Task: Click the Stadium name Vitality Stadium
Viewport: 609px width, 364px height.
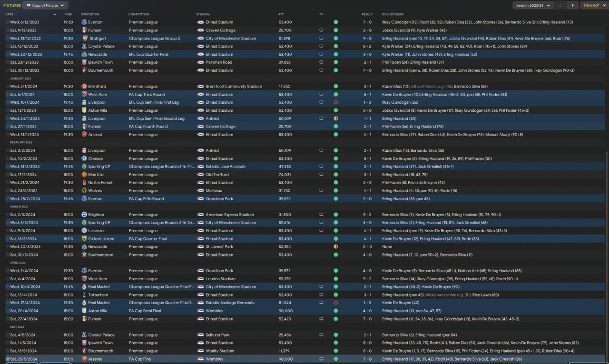Action: click(x=220, y=351)
